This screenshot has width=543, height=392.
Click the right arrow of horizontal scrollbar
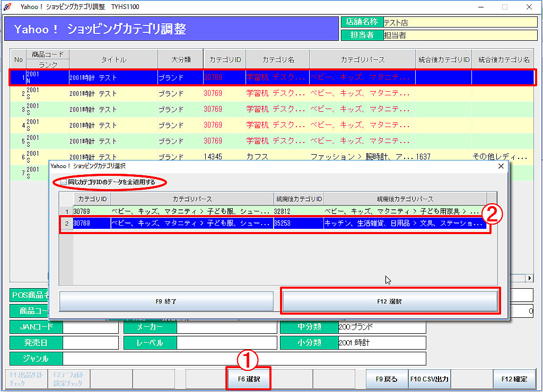pos(529,278)
